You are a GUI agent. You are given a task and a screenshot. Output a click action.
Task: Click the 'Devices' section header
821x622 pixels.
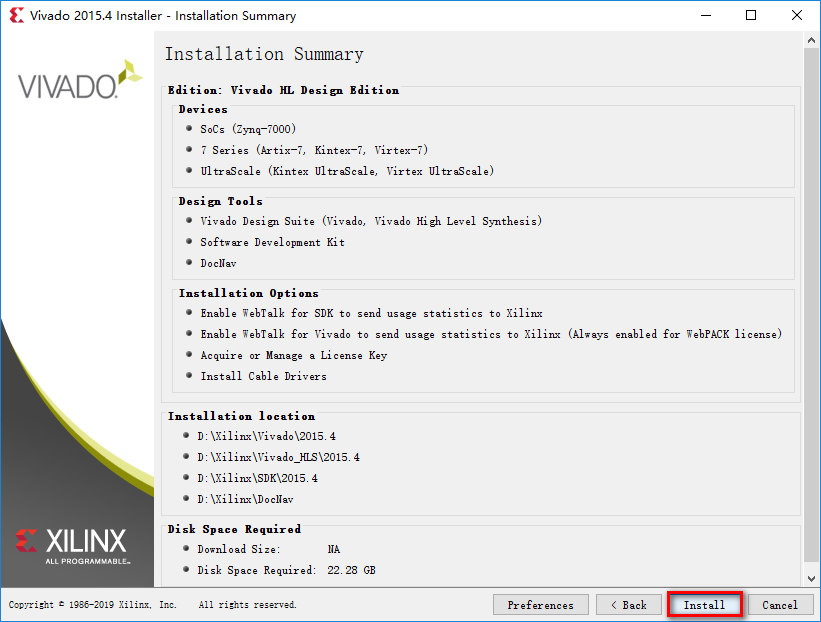click(x=203, y=109)
